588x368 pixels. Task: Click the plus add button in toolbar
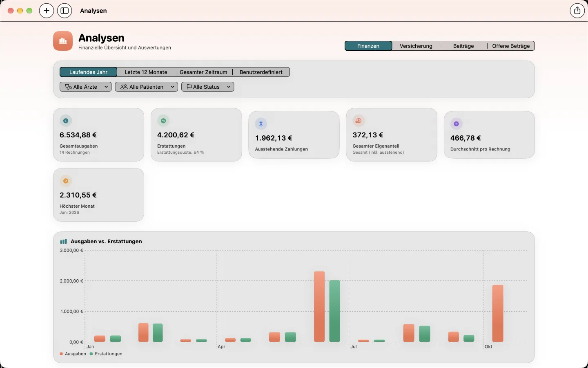point(47,11)
